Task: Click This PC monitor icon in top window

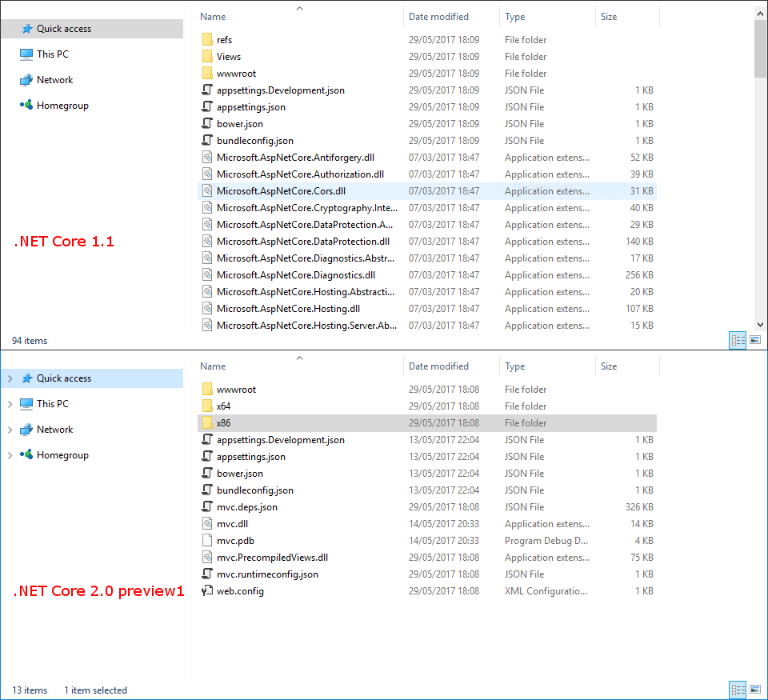Action: (26, 54)
